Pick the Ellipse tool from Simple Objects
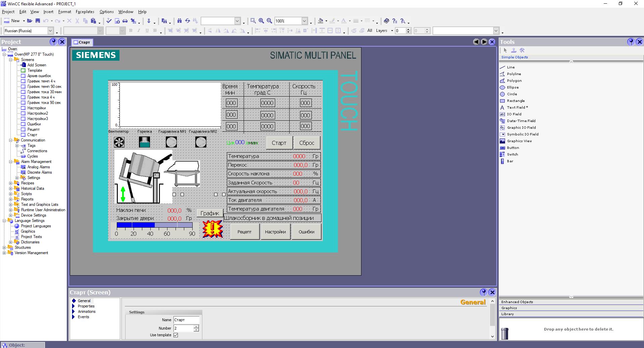Image resolution: width=644 pixels, height=348 pixels. [512, 87]
